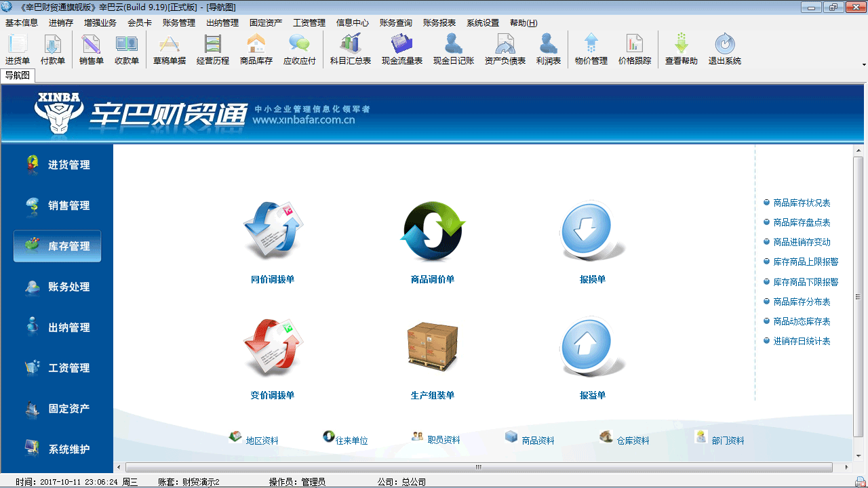The image size is (868, 488).
Task: Select 固定资产 in the sidebar
Action: [58, 409]
